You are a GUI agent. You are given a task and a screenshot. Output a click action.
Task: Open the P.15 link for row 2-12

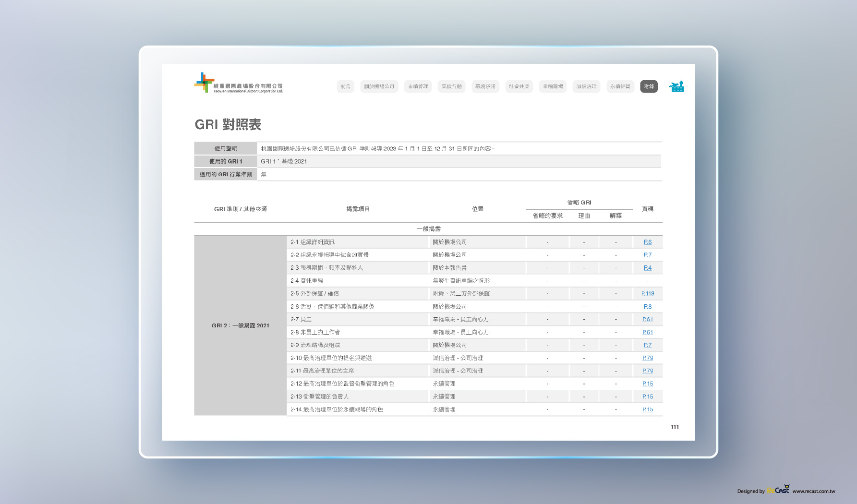648,384
